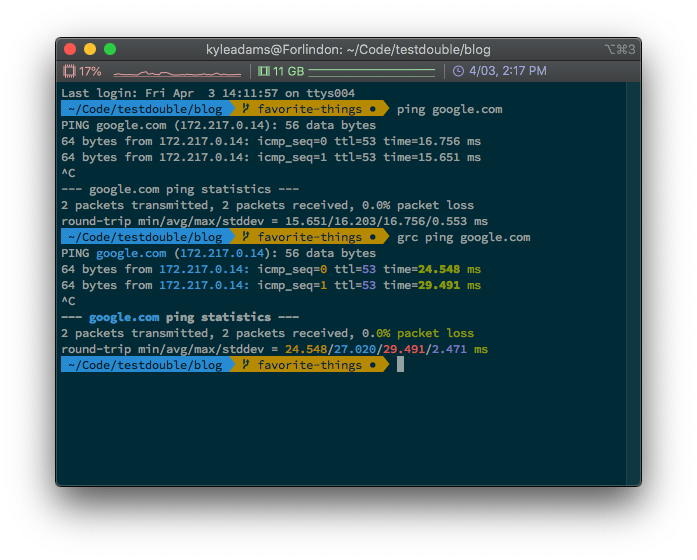The image size is (697, 560).
Task: Click the git branch icon in last prompt
Action: tap(245, 364)
